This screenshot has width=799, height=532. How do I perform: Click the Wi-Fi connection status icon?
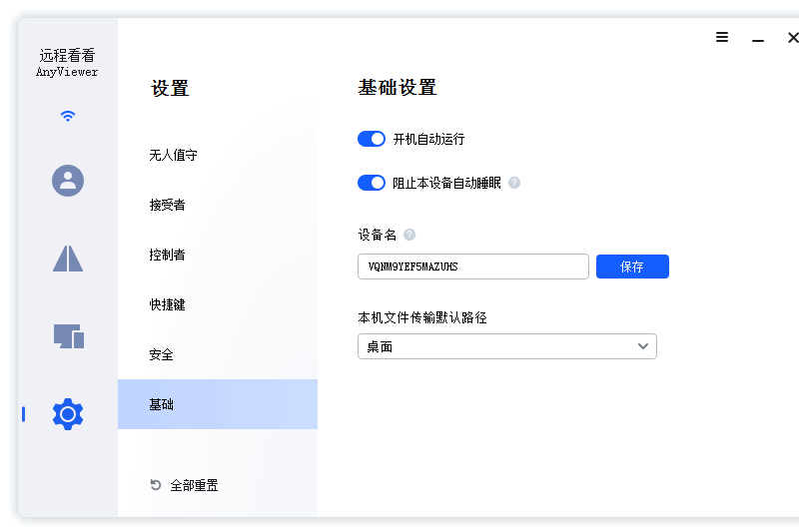click(x=68, y=116)
